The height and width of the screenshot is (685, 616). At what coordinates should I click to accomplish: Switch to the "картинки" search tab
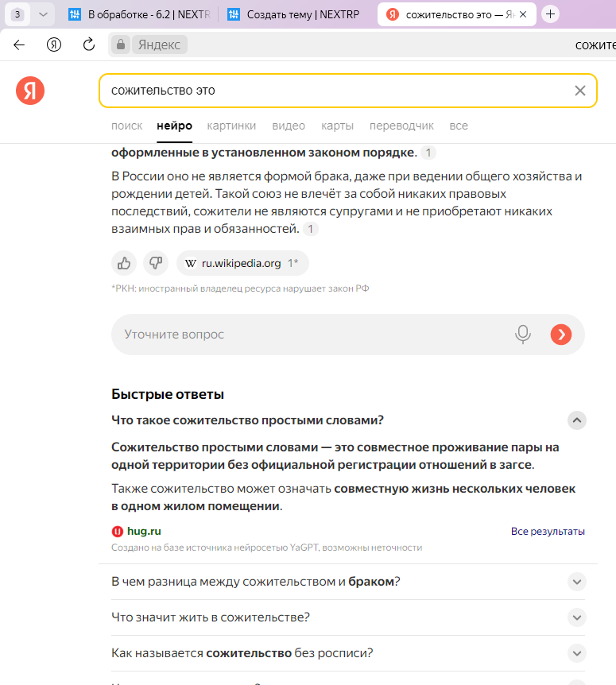(231, 126)
